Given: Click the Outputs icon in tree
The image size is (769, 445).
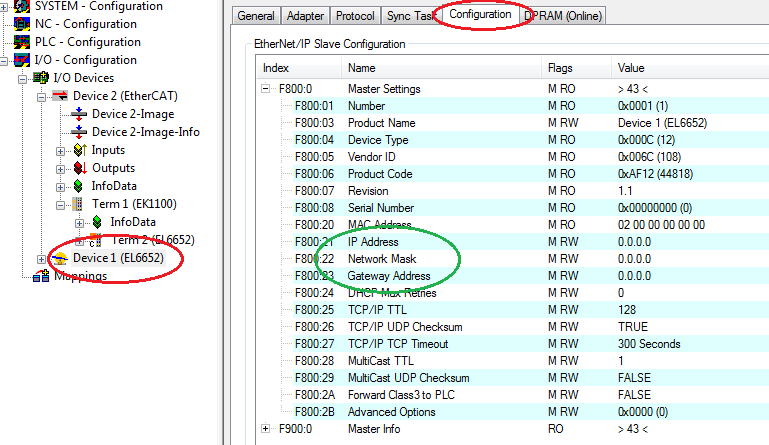Looking at the screenshot, I should click(80, 168).
